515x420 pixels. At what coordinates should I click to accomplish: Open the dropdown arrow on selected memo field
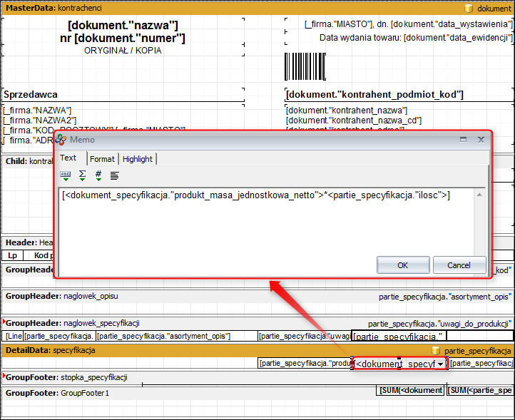tap(441, 364)
